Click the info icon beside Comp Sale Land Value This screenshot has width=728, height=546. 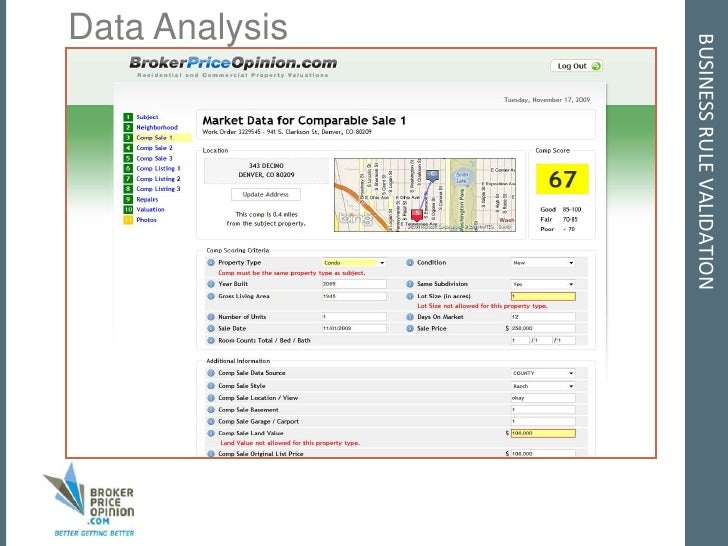click(211, 433)
